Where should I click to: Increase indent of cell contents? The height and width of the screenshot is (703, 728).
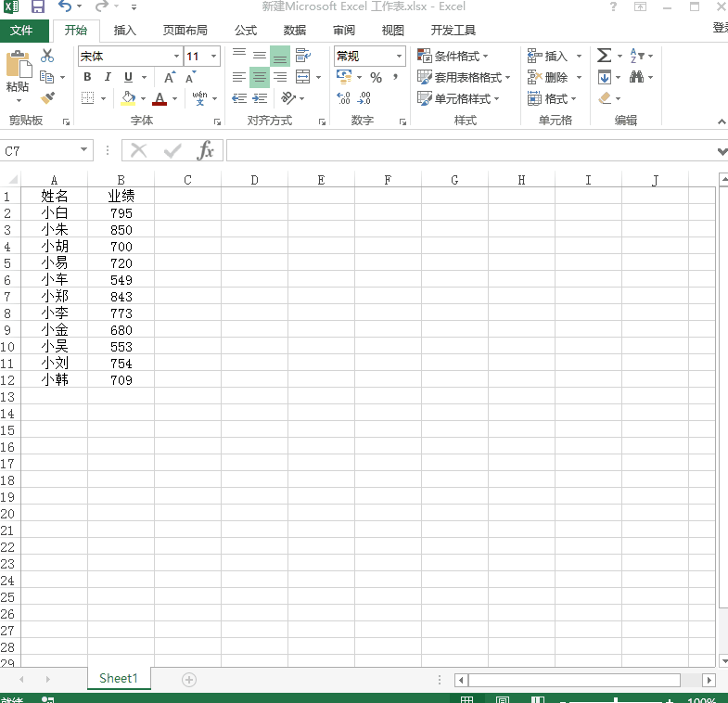260,98
